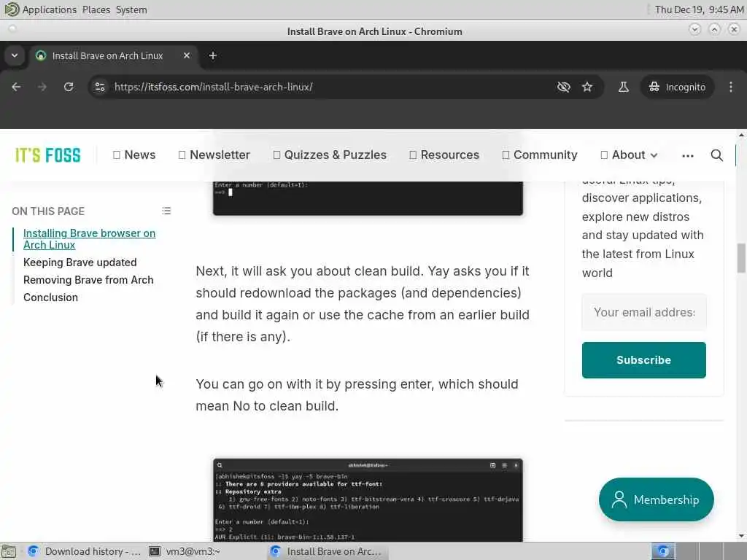
Task: Close the Chromium window
Action: pos(734,29)
